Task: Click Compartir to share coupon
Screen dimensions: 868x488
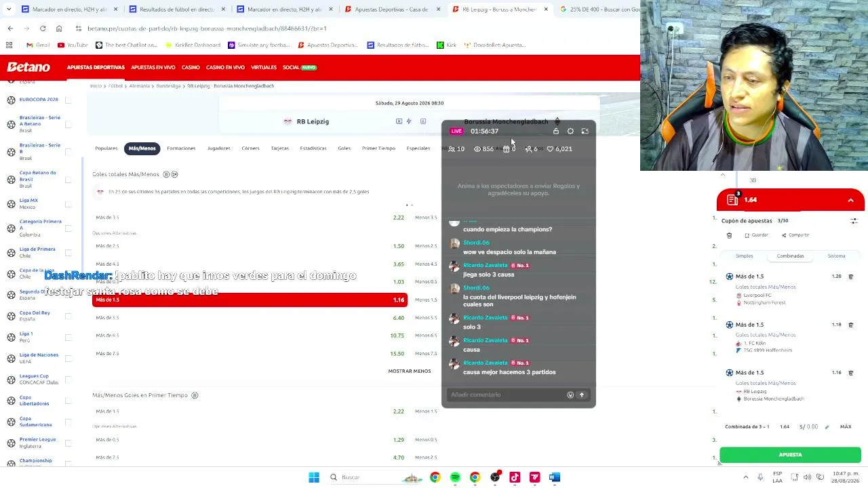Action: [795, 235]
